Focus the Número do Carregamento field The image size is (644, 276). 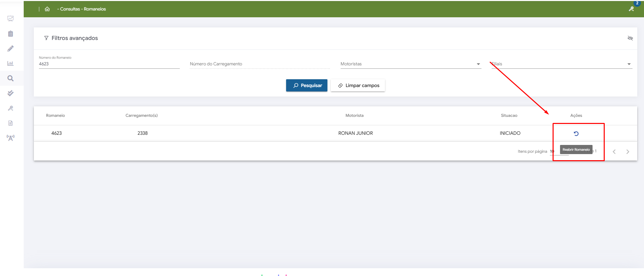coord(260,64)
